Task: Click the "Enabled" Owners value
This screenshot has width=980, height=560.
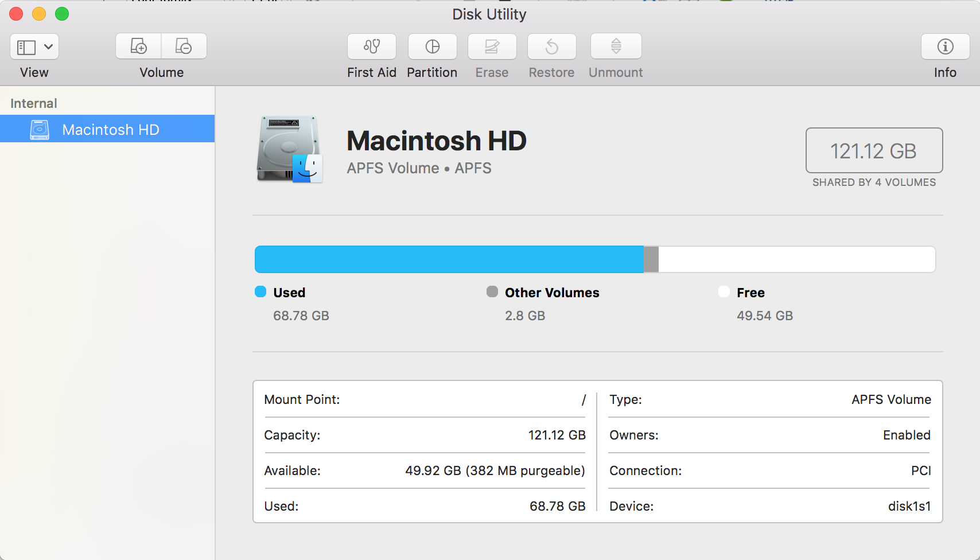Action: pos(907,435)
